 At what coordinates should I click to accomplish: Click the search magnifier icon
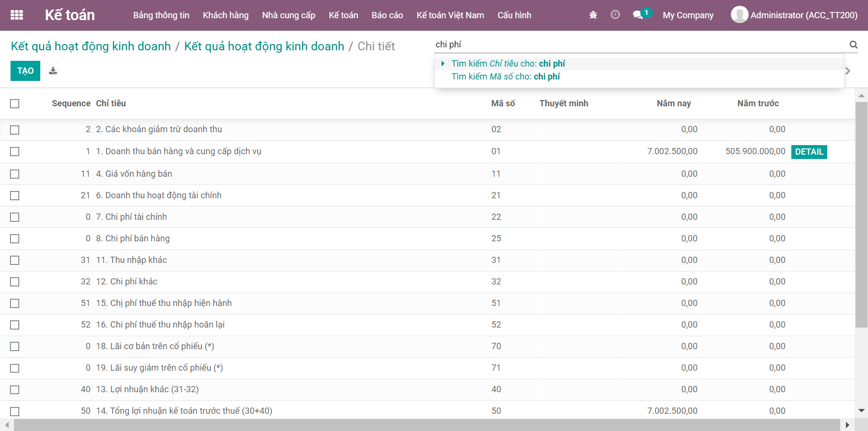[x=854, y=45]
